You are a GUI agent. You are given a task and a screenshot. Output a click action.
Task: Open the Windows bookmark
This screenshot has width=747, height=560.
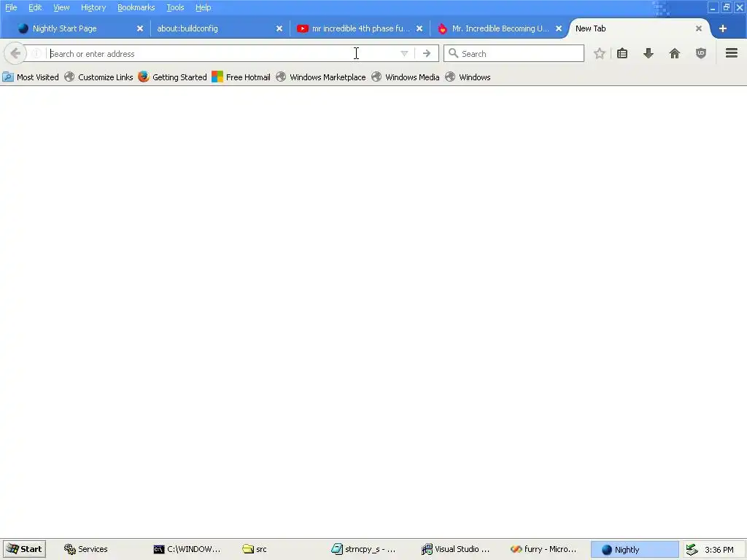pyautogui.click(x=468, y=77)
